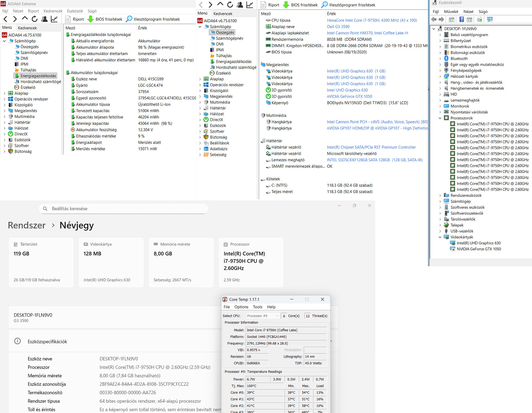Collapse Számítógép in the left AIDA64 tree
Viewport: 532px width, 413px height.
click(x=4, y=41)
